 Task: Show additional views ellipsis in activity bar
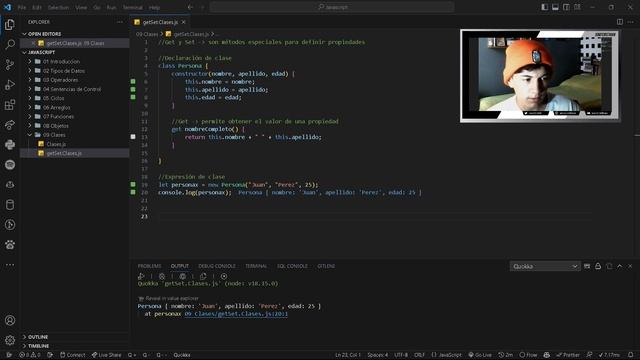(10, 265)
